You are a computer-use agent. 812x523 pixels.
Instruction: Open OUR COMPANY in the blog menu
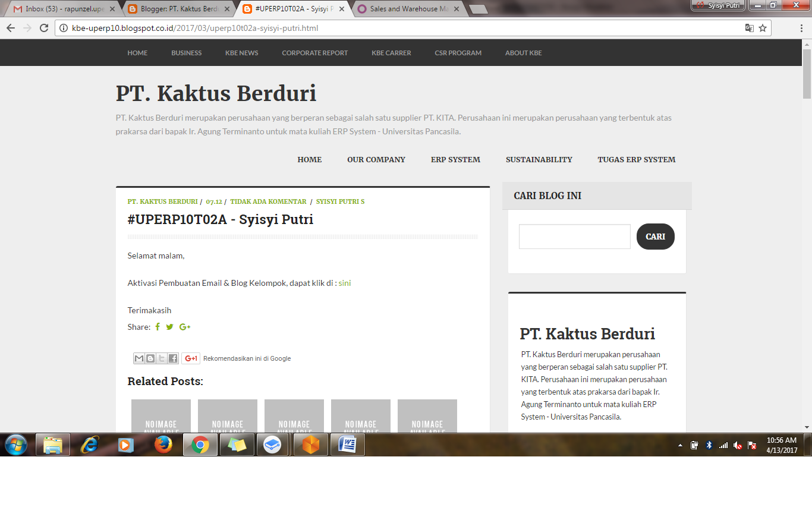pos(376,159)
